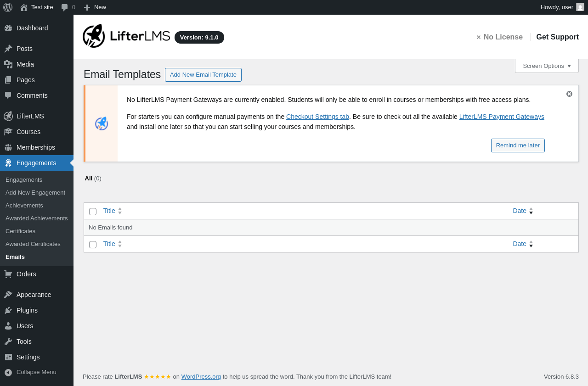The height and width of the screenshot is (386, 588).
Task: Open the Awarded Achievements submenu item
Action: coord(37,218)
